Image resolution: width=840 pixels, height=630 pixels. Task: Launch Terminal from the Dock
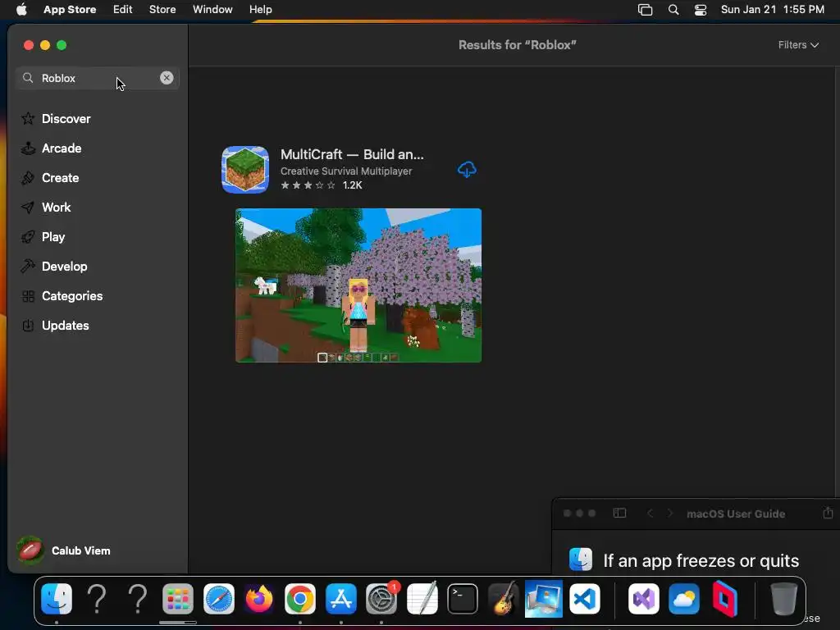click(463, 598)
